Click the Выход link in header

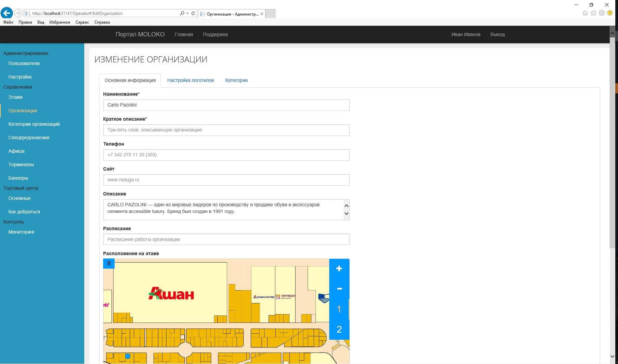coord(497,34)
